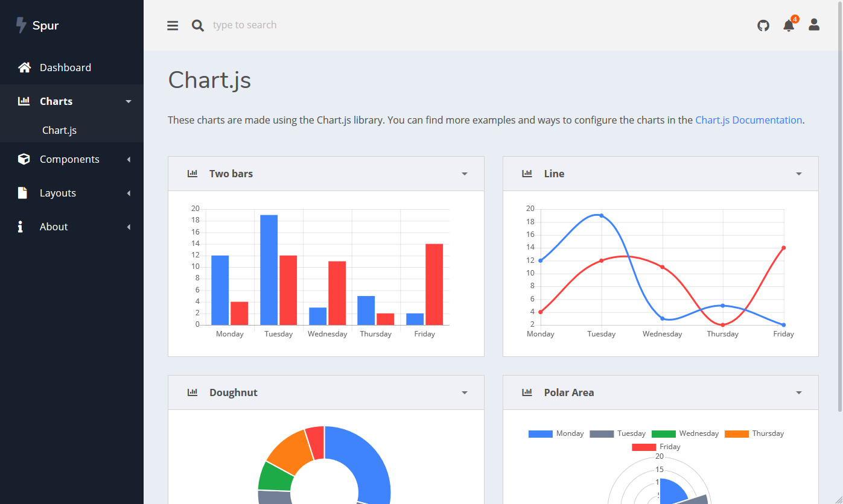Image resolution: width=843 pixels, height=504 pixels.
Task: Open Layouts menu label in sidebar
Action: (58, 193)
